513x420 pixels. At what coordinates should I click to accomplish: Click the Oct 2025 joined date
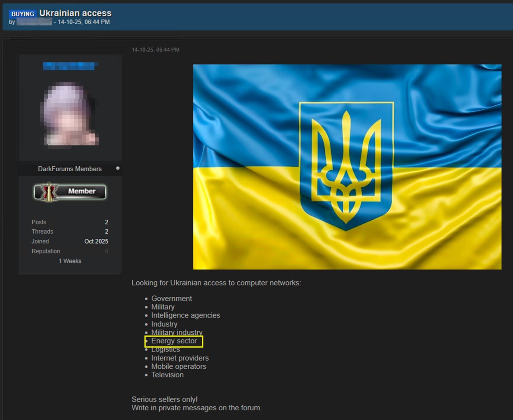[96, 241]
